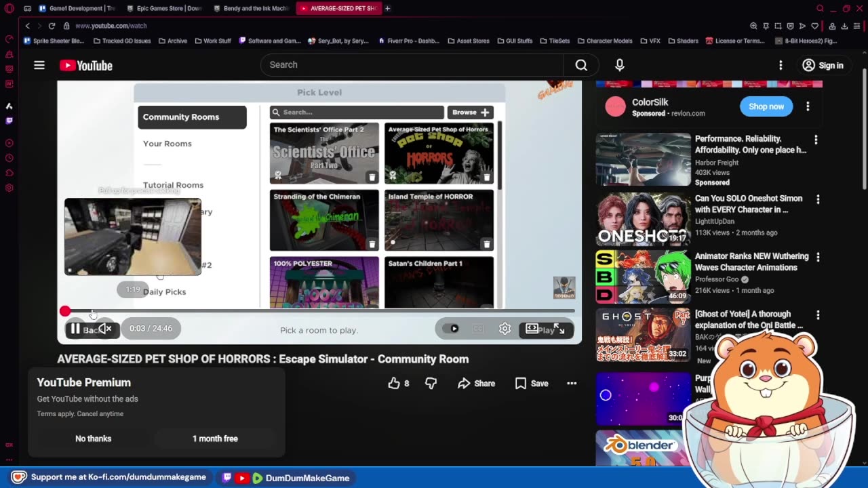Click the bookmark heart icon in toolbar
Screen dimensions: 868x488
(x=814, y=26)
